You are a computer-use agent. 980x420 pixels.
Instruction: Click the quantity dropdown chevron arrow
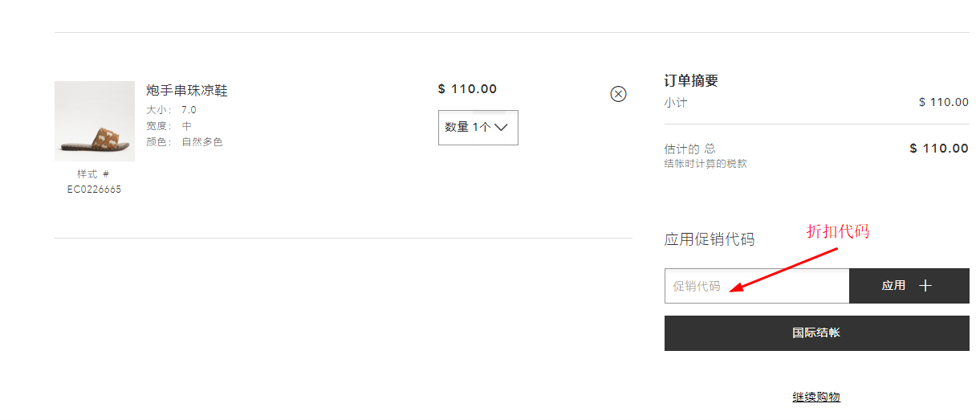(502, 127)
